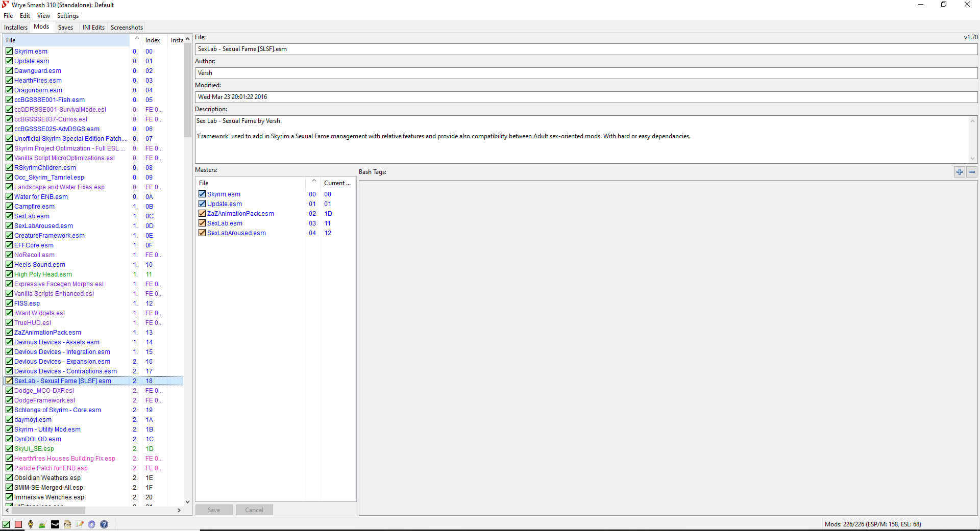Screen dimensions: 980x531
Task: Open the checklist with pencil status icon
Action: tap(80, 524)
